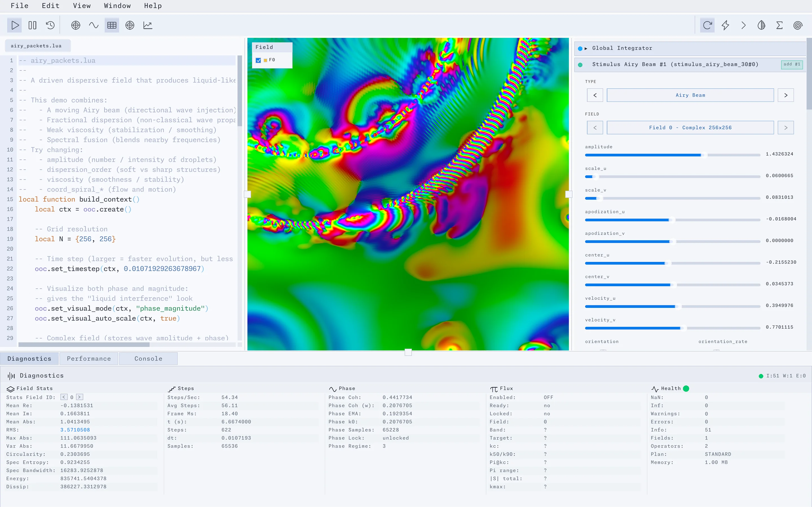Image resolution: width=812 pixels, height=507 pixels.
Task: Switch to the Performance tab
Action: tap(89, 359)
